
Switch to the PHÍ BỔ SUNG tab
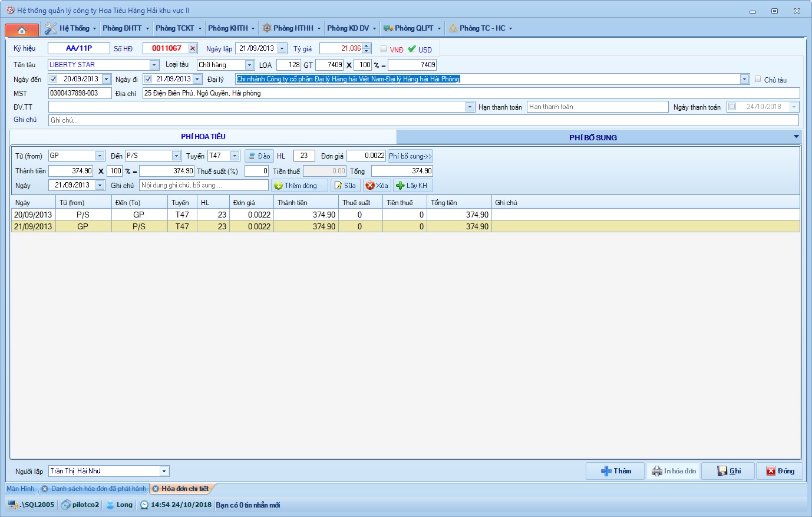[x=593, y=137]
